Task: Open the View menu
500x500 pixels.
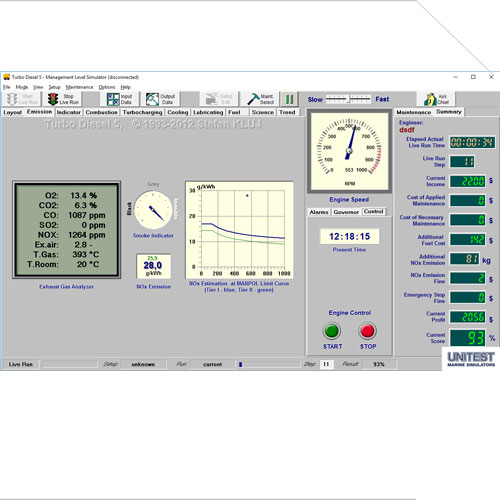Action: [38, 87]
